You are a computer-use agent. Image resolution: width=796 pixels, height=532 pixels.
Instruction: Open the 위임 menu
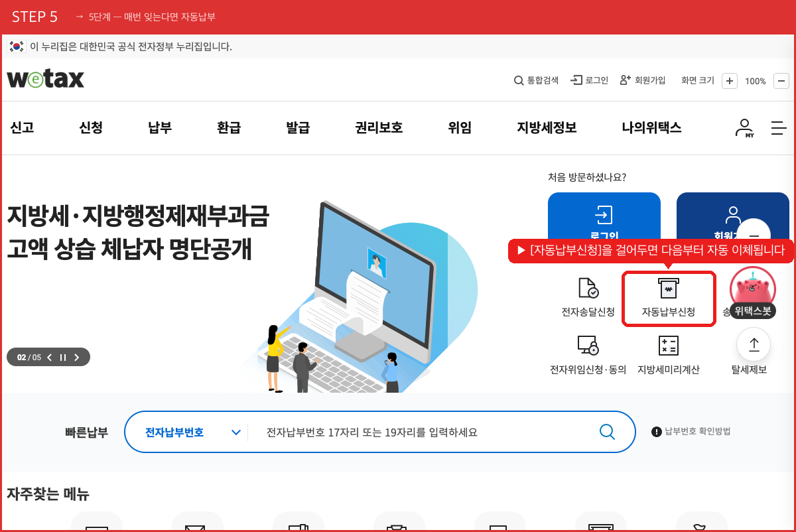tap(460, 128)
